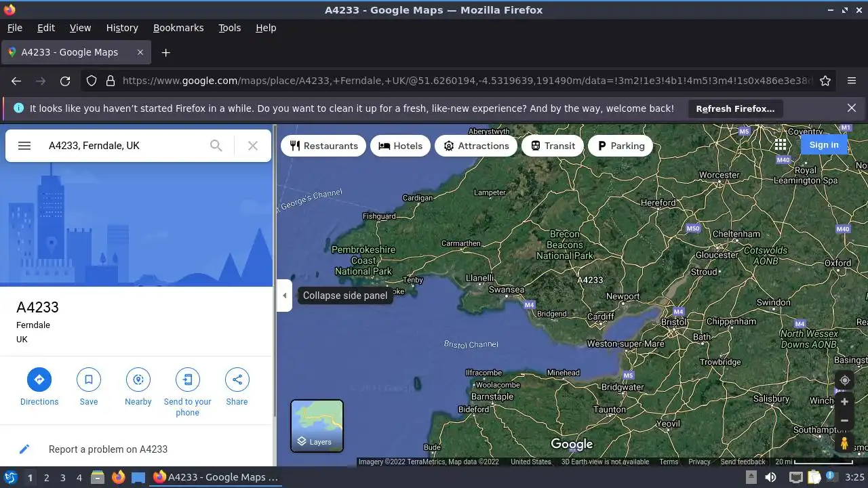868x488 pixels.
Task: Collapse the side panel with the arrow
Action: (x=285, y=296)
